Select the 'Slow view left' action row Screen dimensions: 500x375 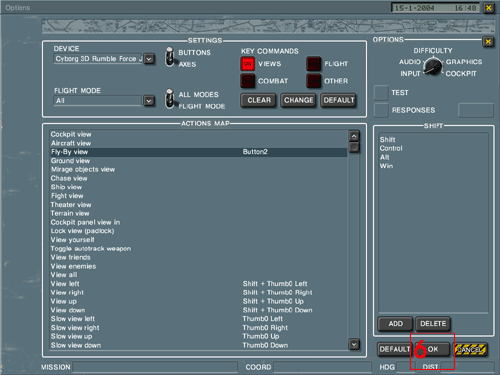point(199,319)
